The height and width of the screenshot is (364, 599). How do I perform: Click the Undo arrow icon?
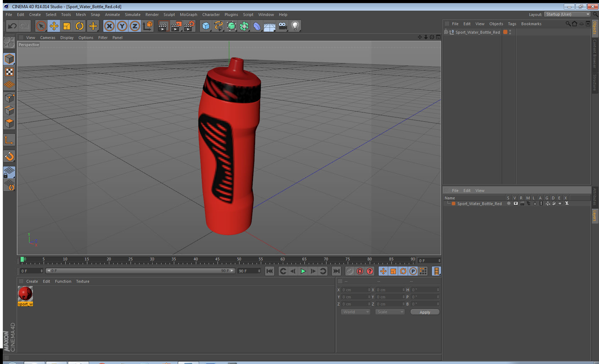tap(12, 26)
